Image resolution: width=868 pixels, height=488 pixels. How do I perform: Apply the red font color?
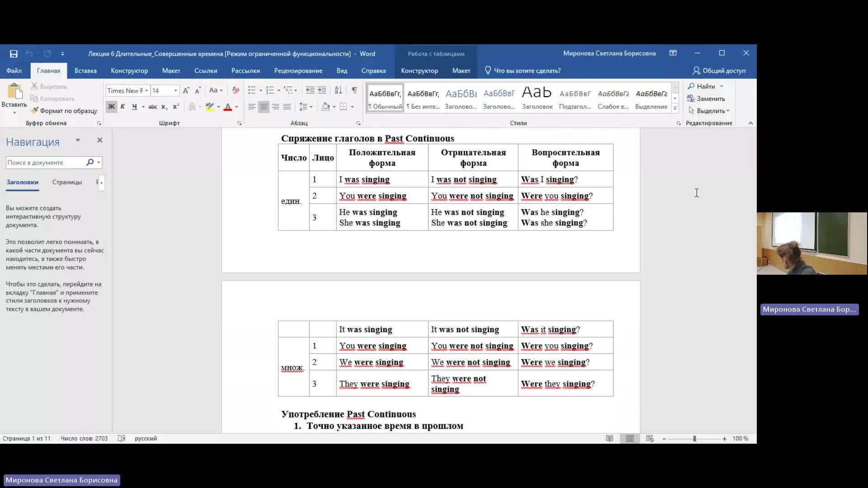(x=228, y=107)
